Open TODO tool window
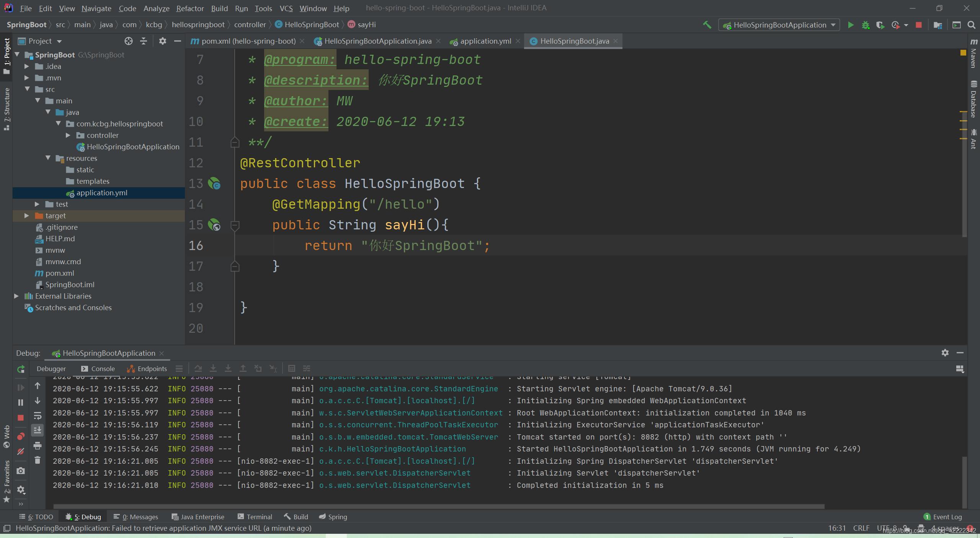Viewport: 980px width, 538px height. pos(36,517)
